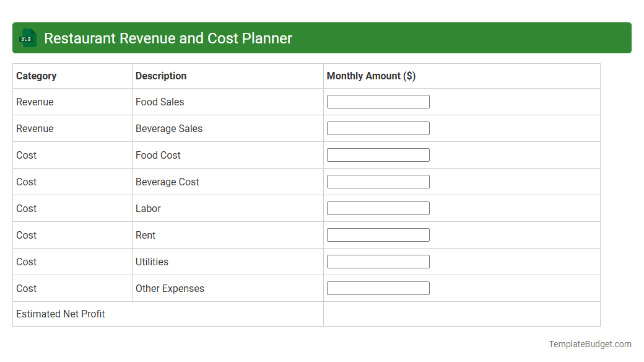Image resolution: width=644 pixels, height=362 pixels.
Task: Click the green XLS file icon
Action: 27,38
